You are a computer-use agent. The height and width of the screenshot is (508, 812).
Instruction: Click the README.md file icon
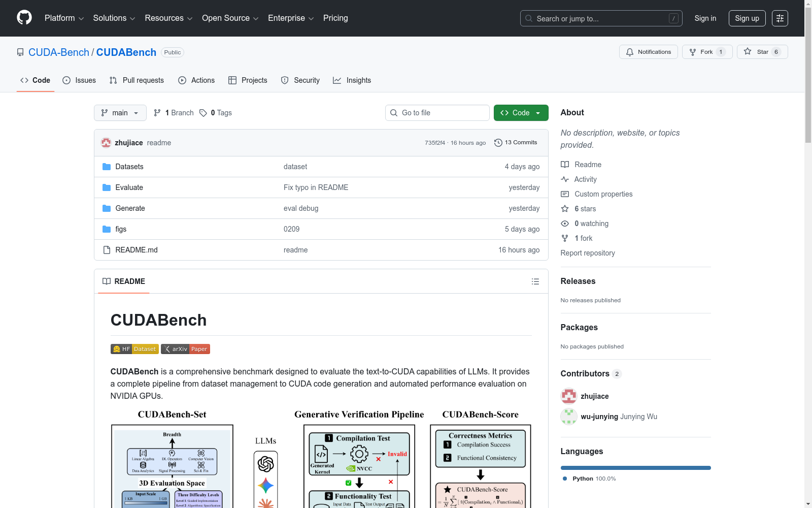tap(107, 250)
